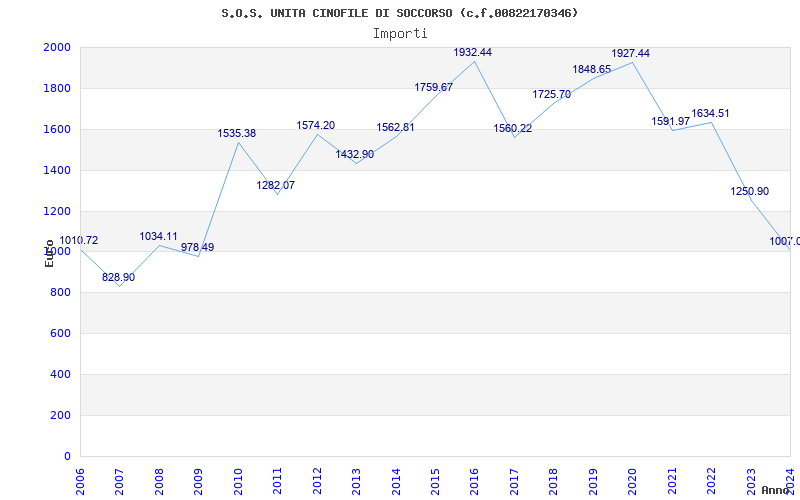Click the 1759.67 data label
Screen dimensions: 800x500
tap(434, 87)
